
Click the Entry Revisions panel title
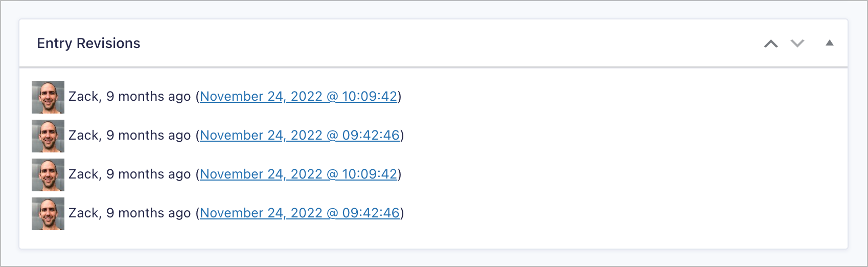[x=88, y=43]
